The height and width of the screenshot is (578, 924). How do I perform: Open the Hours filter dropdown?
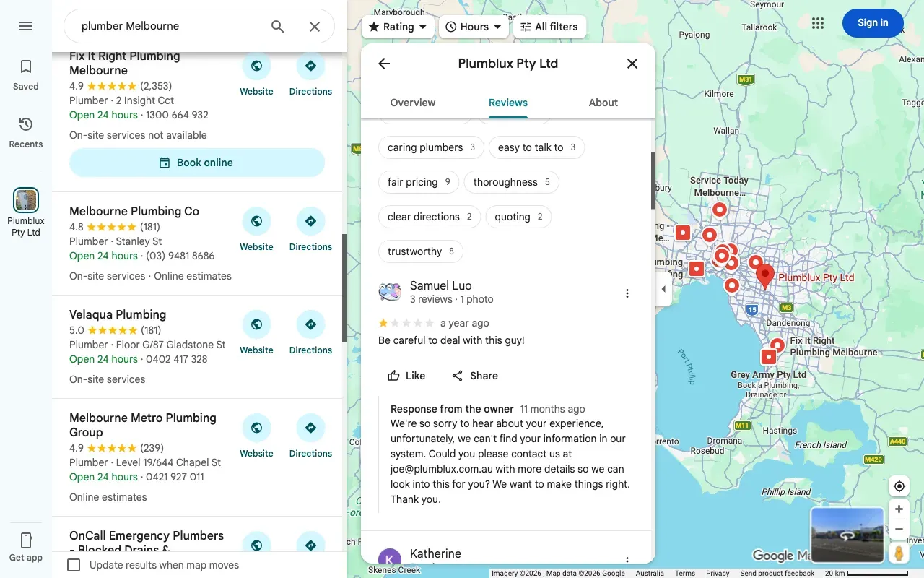[x=473, y=27]
